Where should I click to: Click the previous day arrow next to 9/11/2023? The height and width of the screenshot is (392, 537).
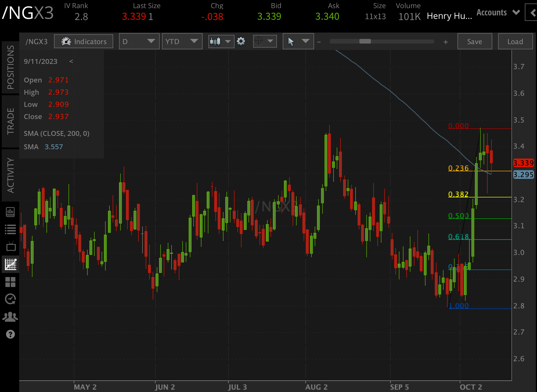71,61
